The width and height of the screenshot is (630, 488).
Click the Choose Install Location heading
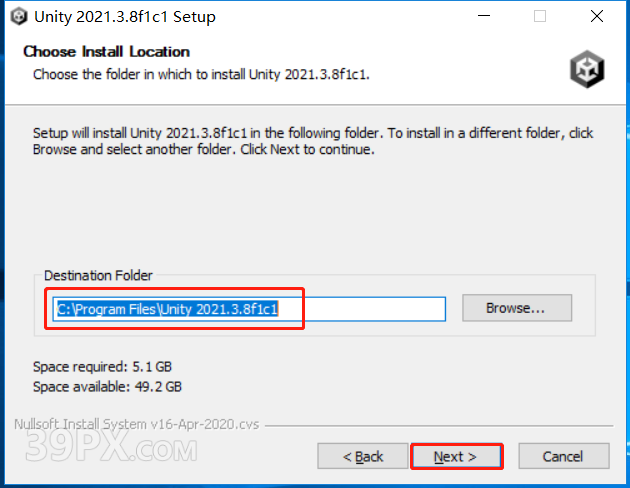[x=106, y=52]
